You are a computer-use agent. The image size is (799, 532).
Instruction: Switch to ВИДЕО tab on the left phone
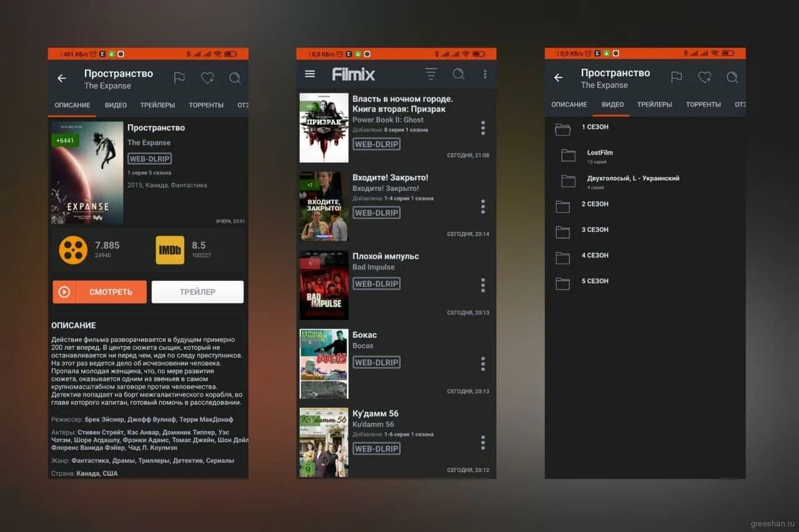115,105
